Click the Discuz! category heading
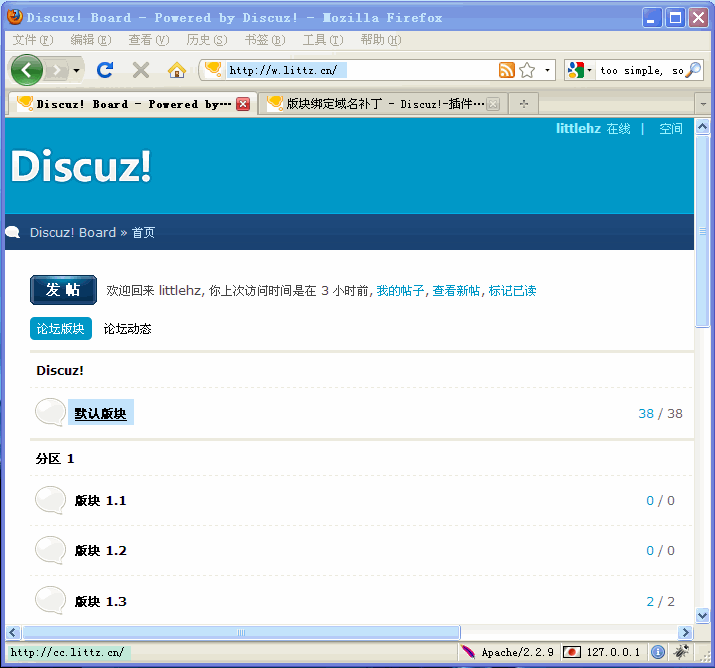715x668 pixels. pyautogui.click(x=60, y=370)
